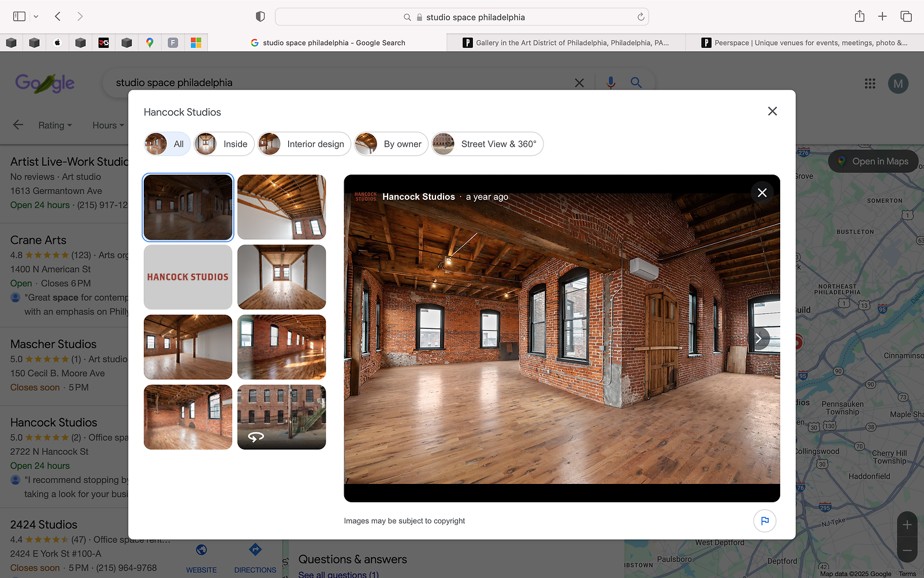This screenshot has height=578, width=924.
Task: Reload the page with refresh icon
Action: click(x=640, y=17)
